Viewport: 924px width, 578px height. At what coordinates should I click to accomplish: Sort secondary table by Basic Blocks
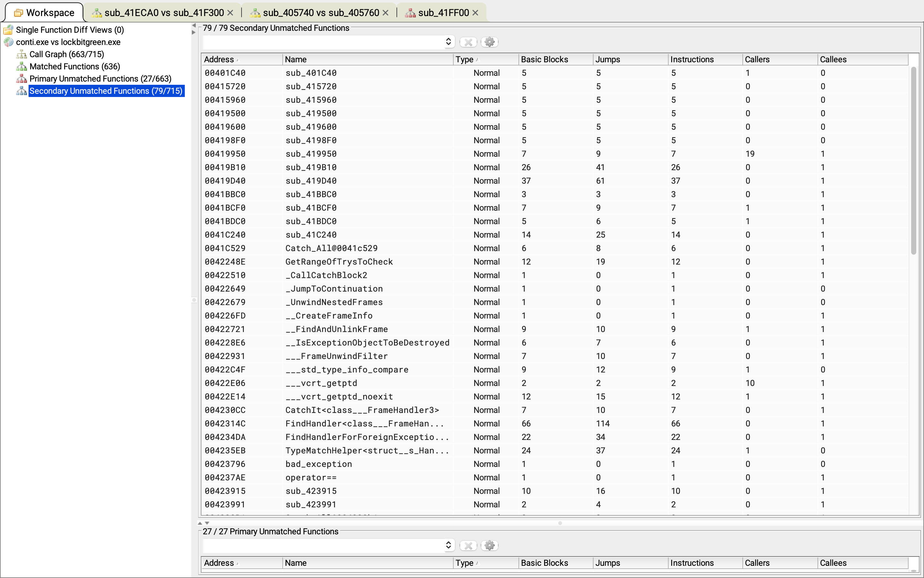(556, 59)
